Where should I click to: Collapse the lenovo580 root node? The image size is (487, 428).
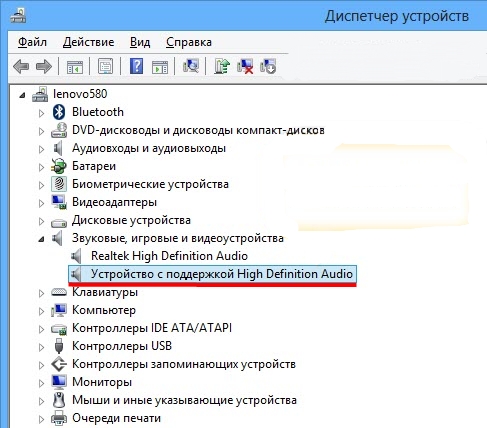click(x=22, y=95)
